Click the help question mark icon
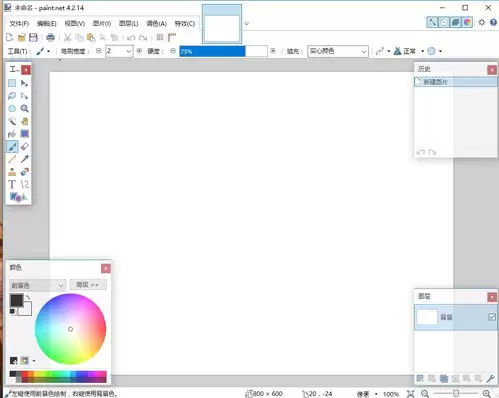This screenshot has width=499, height=398. point(493,22)
